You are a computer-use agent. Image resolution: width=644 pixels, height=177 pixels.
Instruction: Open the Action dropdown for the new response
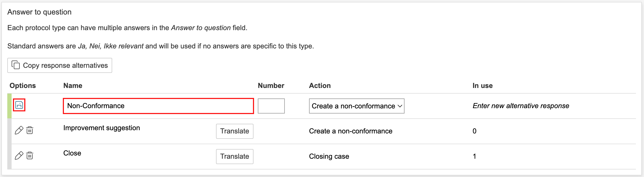coord(356,106)
